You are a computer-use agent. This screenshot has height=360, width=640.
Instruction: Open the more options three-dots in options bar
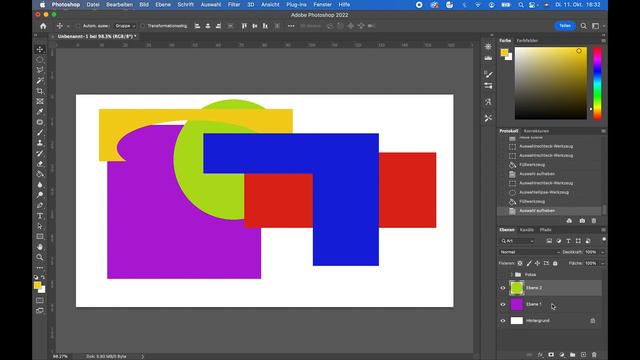291,26
